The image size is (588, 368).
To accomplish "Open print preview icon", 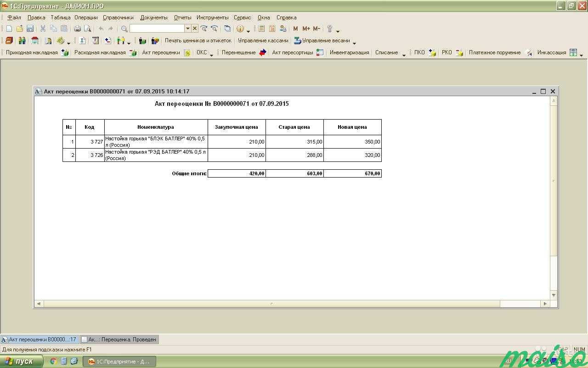I will (x=87, y=29).
